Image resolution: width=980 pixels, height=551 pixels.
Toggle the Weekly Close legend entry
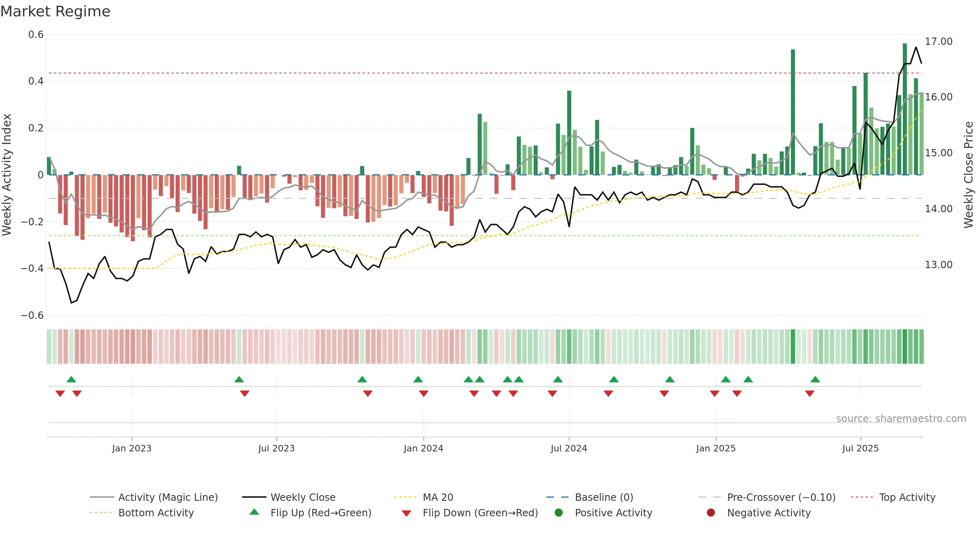tap(289, 497)
